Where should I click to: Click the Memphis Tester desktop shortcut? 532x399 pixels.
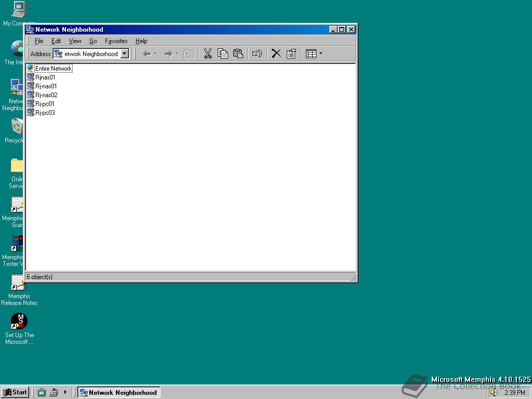[x=17, y=243]
